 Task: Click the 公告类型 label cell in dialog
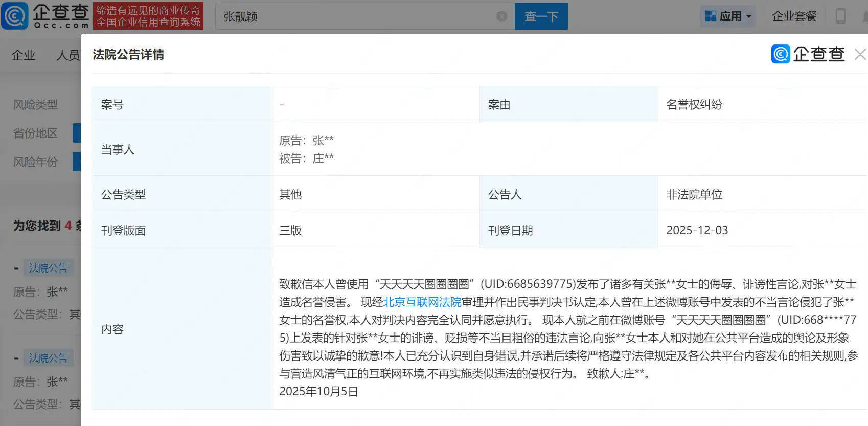click(182, 194)
